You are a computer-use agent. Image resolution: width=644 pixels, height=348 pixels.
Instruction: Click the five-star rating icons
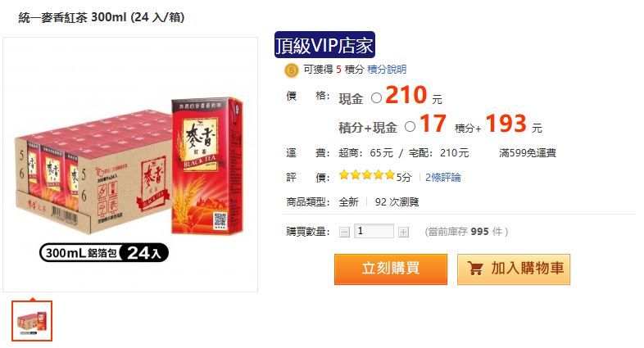click(367, 176)
